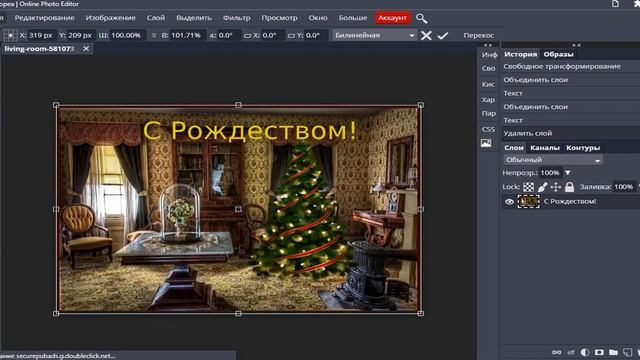
Task: Open the Инф side panel
Action: point(489,55)
